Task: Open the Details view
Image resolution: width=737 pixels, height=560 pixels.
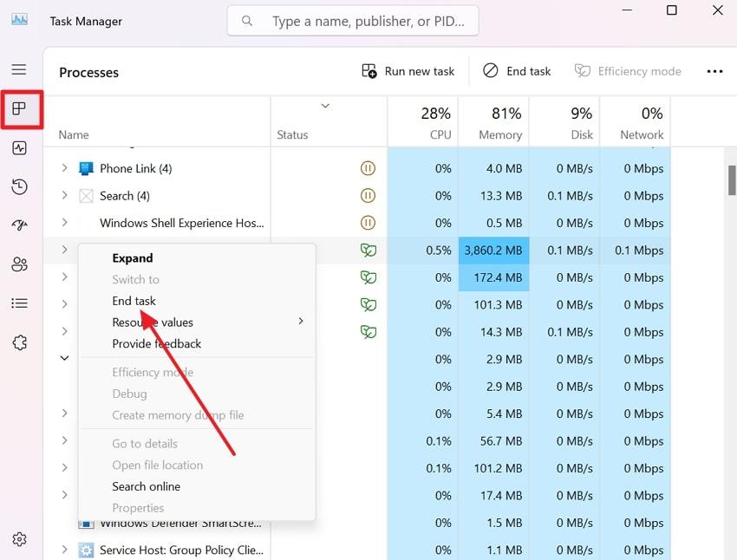Action: pos(22,303)
